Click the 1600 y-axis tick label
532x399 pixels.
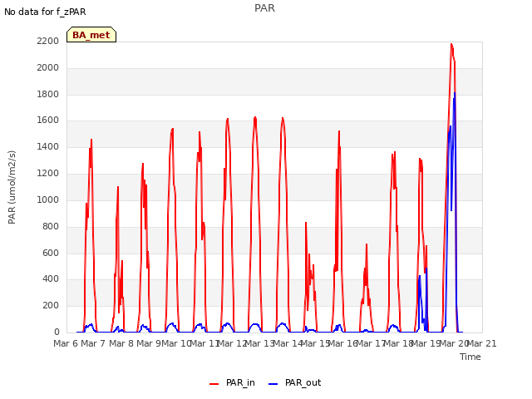pos(48,120)
